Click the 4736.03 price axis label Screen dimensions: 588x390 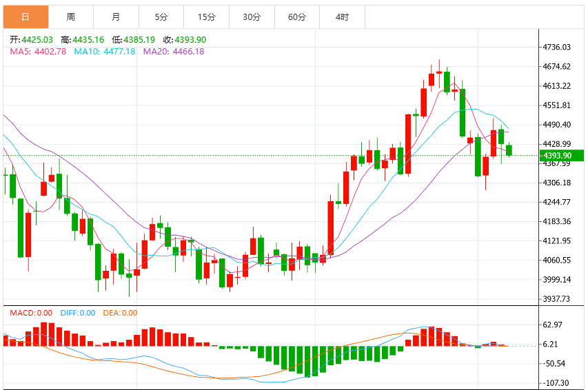[x=557, y=48]
